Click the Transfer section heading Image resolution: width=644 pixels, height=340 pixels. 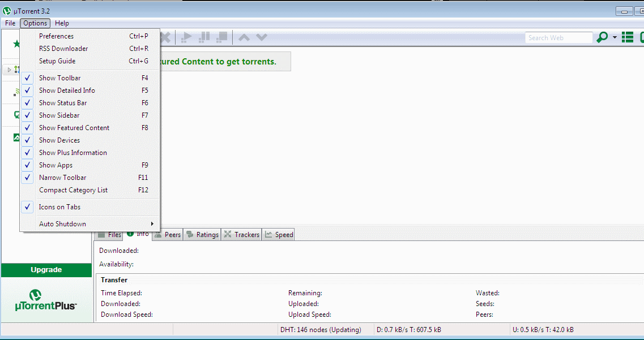[x=114, y=280]
